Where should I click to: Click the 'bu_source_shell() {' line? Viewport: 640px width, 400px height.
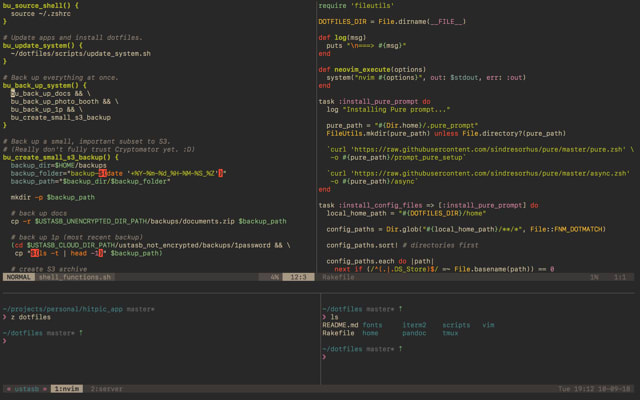tap(41, 6)
